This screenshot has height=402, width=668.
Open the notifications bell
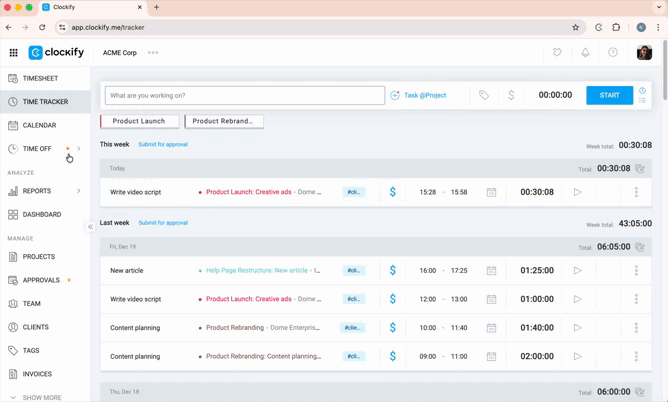[585, 53]
